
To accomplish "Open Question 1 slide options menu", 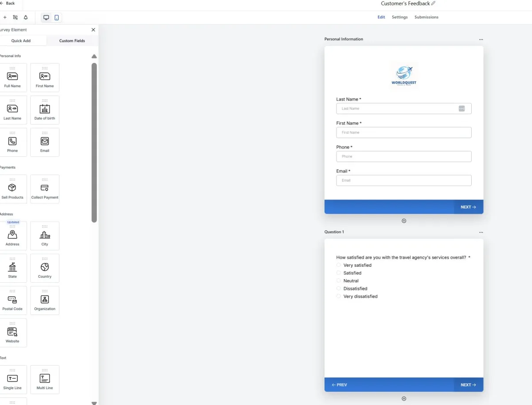I will pyautogui.click(x=481, y=232).
